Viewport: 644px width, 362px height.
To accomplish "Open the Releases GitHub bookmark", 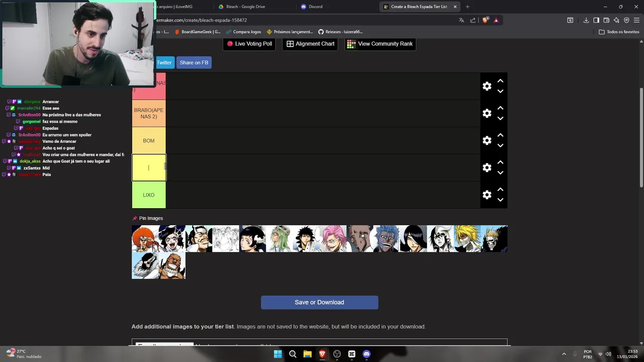I will [x=340, y=32].
